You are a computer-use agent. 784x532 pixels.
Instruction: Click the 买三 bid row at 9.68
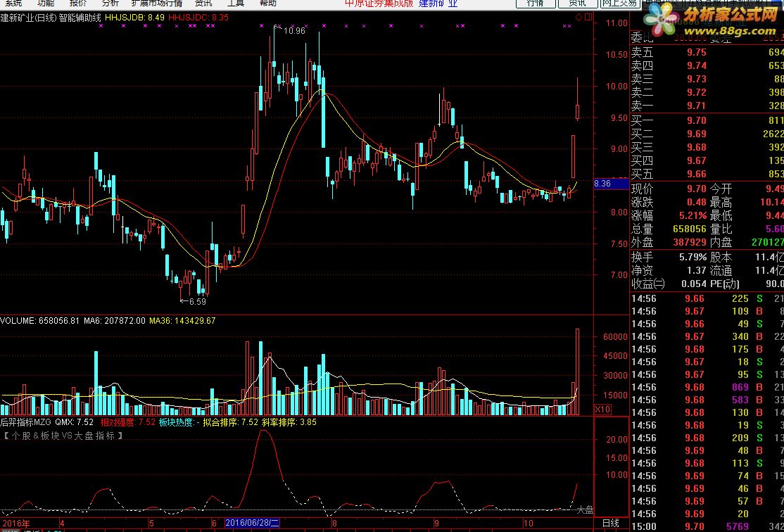pyautogui.click(x=707, y=148)
